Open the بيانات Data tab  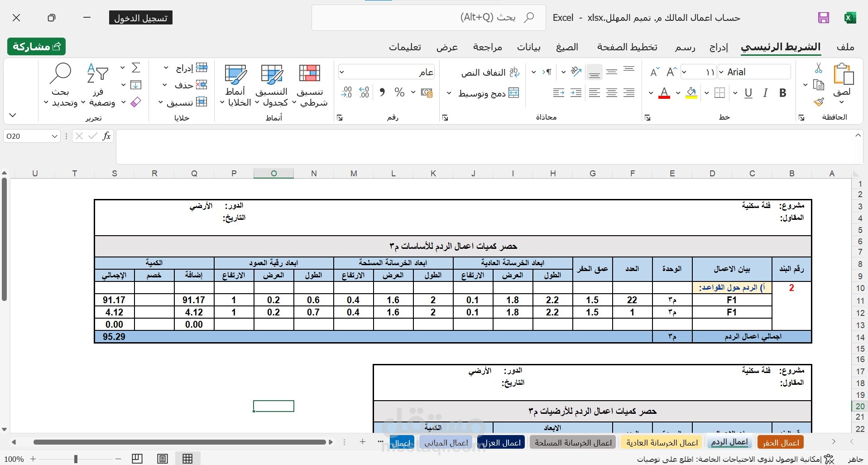click(529, 47)
